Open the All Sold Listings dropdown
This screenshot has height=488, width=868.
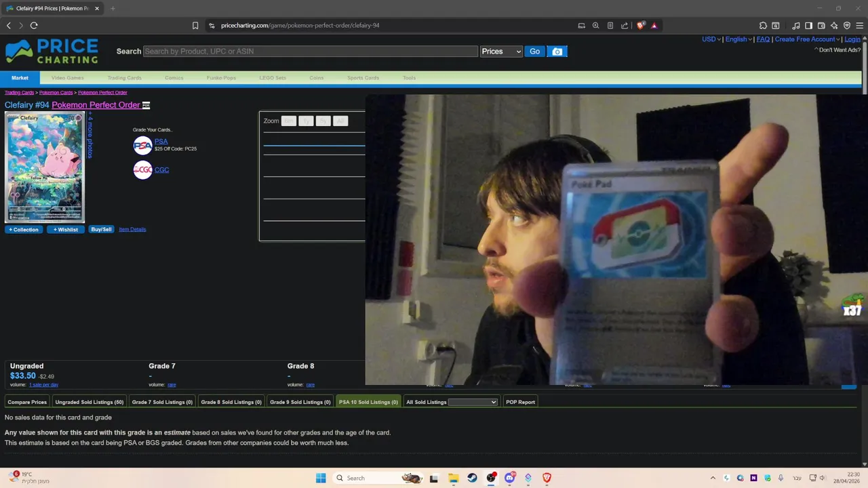tap(473, 402)
